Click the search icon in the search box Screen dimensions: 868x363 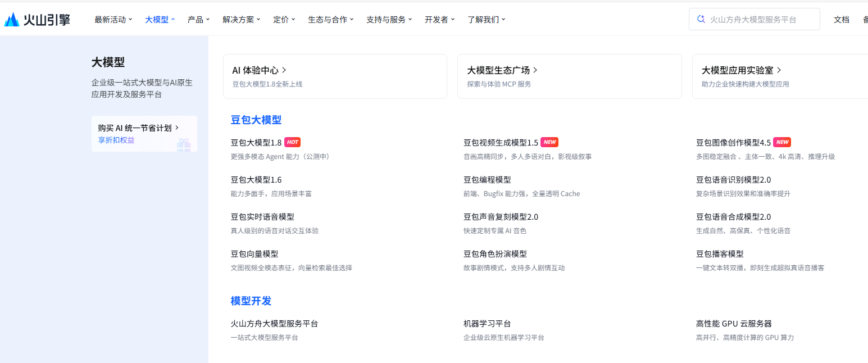click(x=701, y=19)
